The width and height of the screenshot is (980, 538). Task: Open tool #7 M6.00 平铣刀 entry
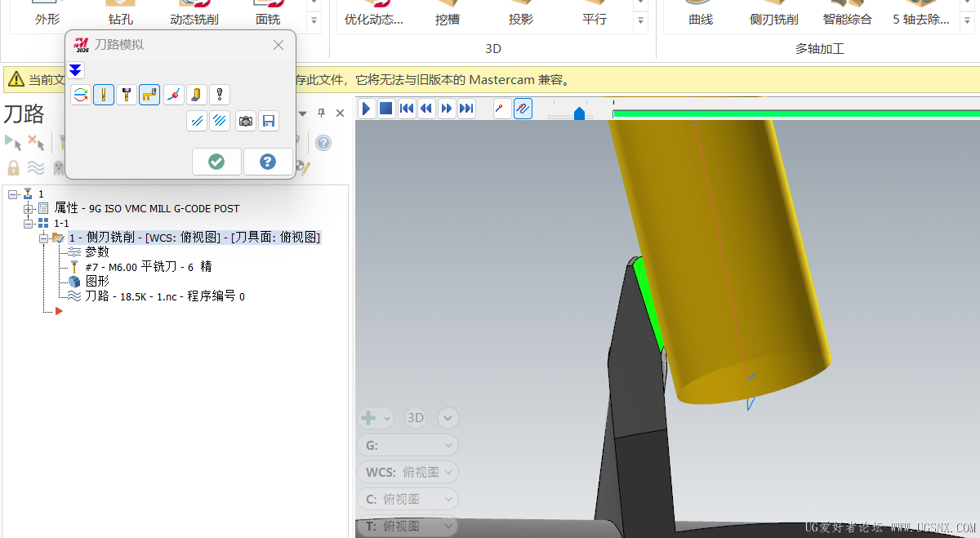coord(149,267)
